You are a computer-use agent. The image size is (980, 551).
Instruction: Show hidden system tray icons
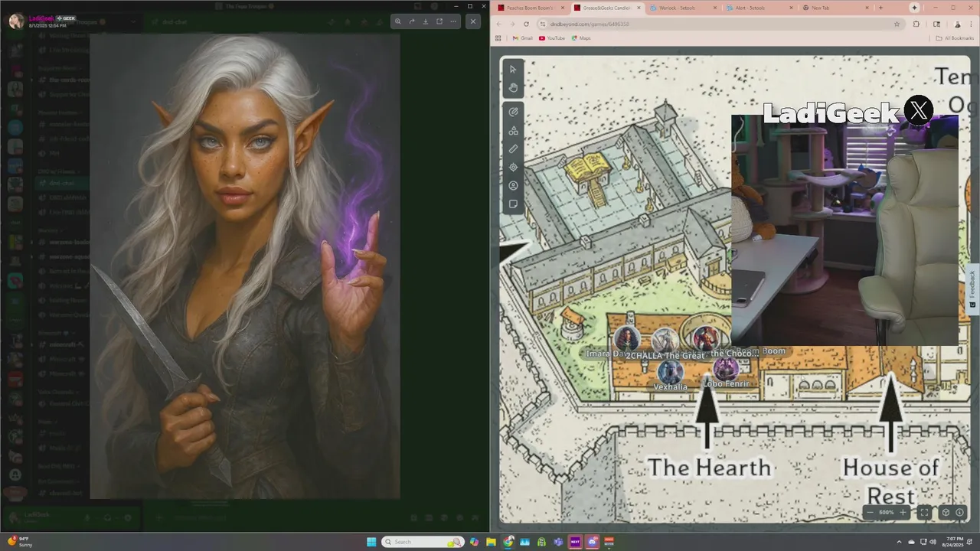coord(899,542)
